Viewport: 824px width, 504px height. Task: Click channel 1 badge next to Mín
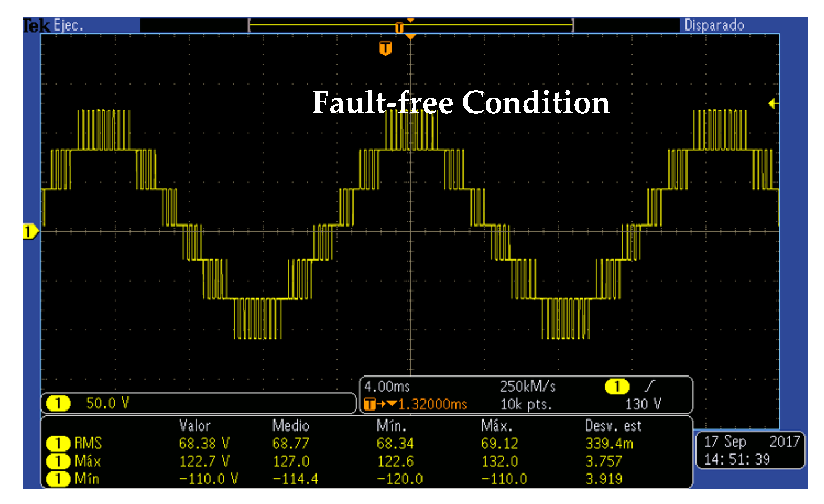click(58, 479)
